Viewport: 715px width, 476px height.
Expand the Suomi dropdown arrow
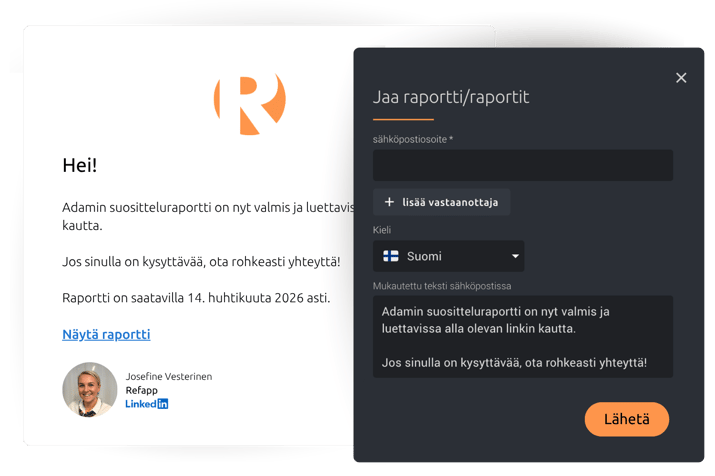(x=515, y=256)
